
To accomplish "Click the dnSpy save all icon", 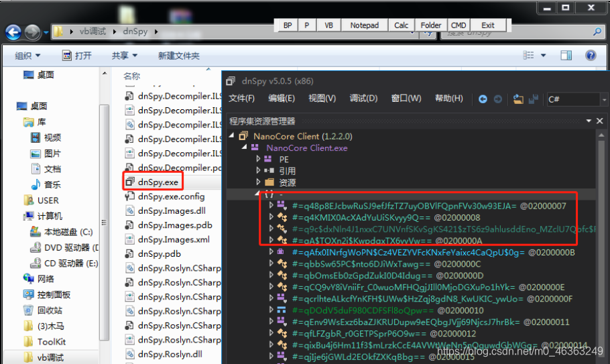I will [x=534, y=99].
